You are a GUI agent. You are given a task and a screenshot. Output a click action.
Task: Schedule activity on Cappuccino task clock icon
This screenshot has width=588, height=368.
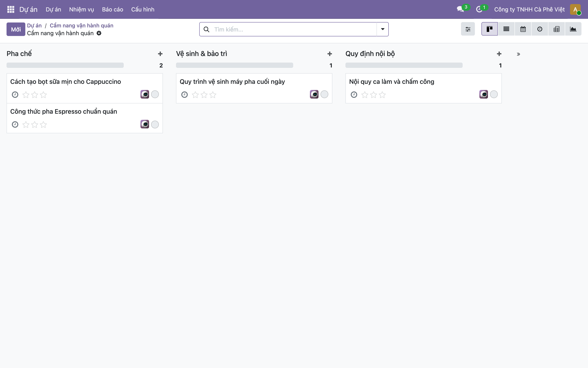[15, 94]
